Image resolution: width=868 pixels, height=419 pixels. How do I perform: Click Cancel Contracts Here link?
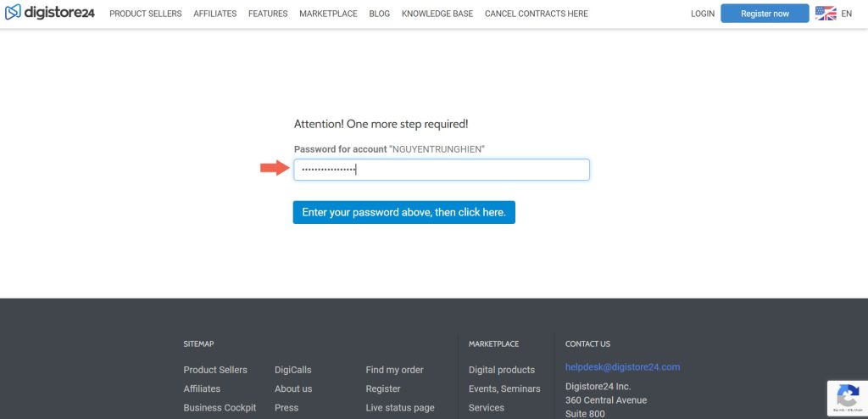[x=536, y=14]
